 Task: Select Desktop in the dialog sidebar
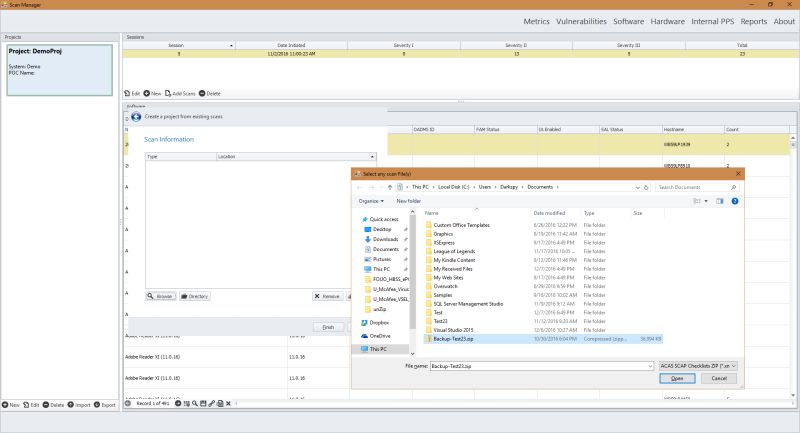coord(378,230)
